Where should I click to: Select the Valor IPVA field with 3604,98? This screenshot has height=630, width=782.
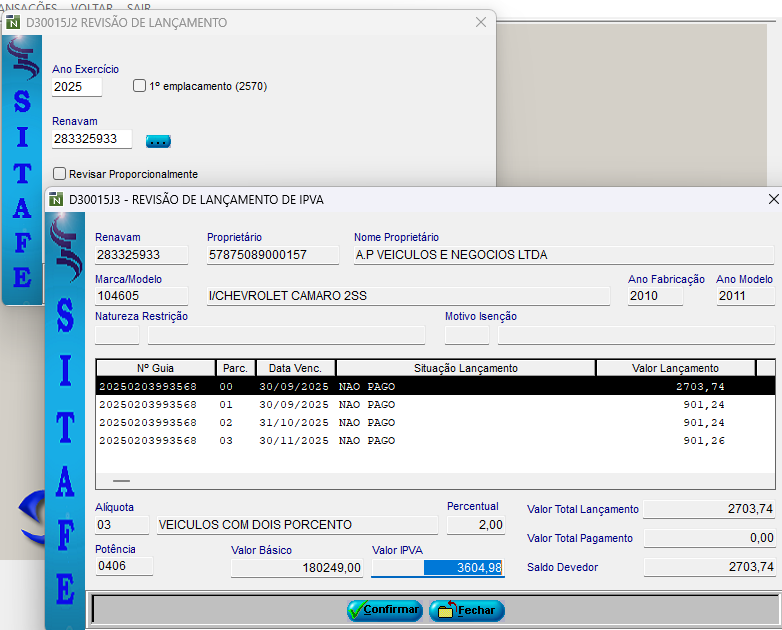pyautogui.click(x=437, y=568)
